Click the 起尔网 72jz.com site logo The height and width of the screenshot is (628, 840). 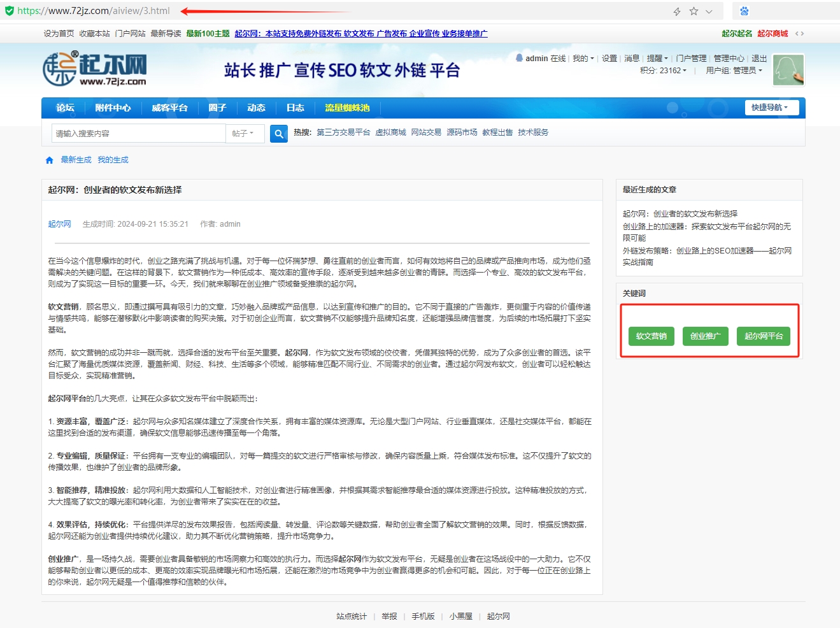95,69
